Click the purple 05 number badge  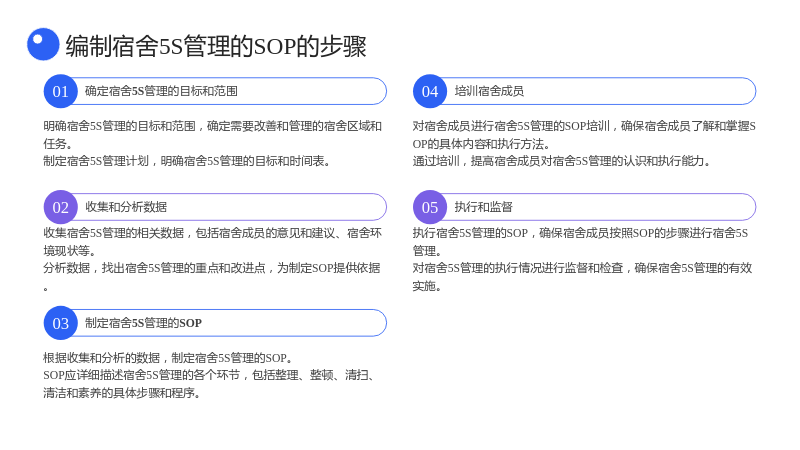pos(430,207)
